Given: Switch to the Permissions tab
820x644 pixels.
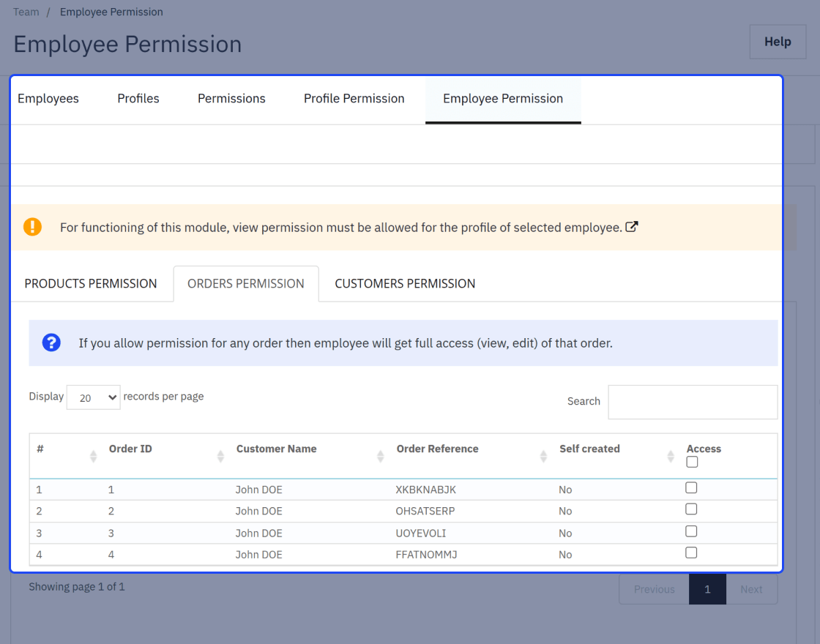Looking at the screenshot, I should 231,98.
